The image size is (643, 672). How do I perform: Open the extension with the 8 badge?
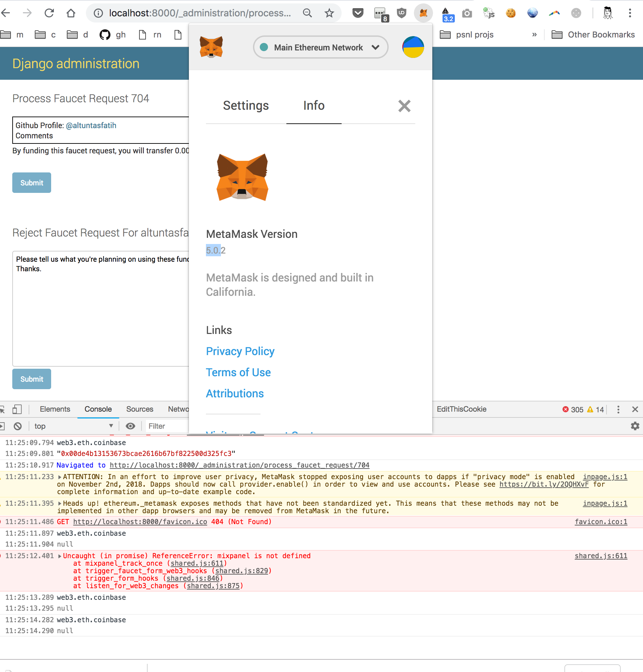coord(380,14)
